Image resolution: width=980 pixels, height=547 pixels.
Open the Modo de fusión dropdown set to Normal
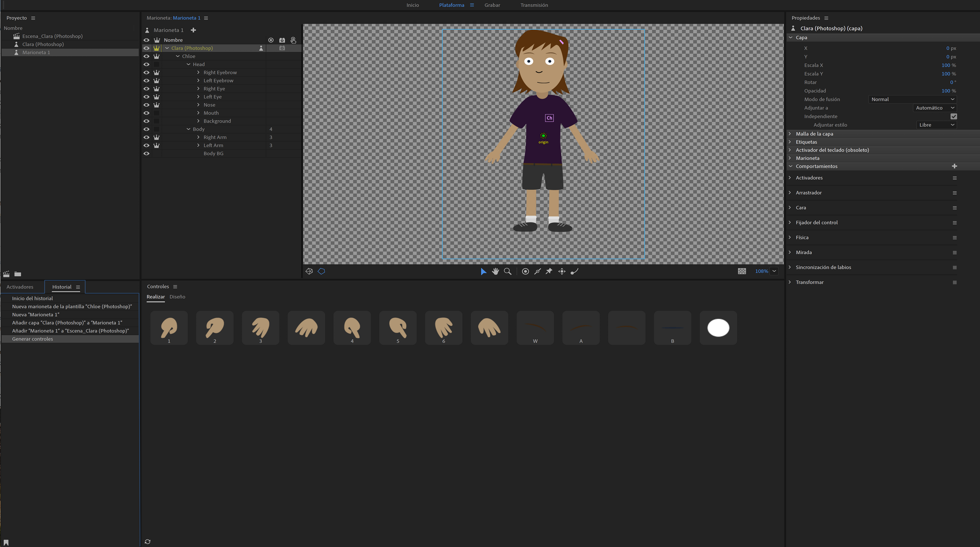coord(912,99)
